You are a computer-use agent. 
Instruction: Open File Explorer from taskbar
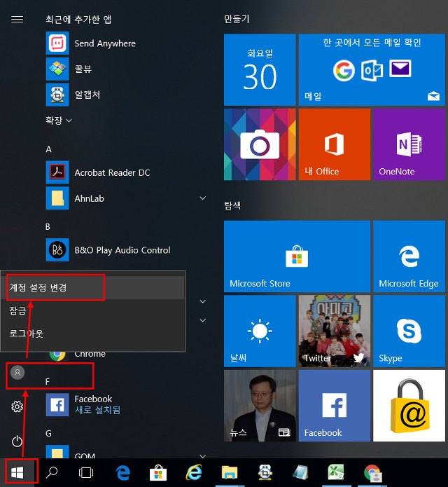[x=230, y=472]
